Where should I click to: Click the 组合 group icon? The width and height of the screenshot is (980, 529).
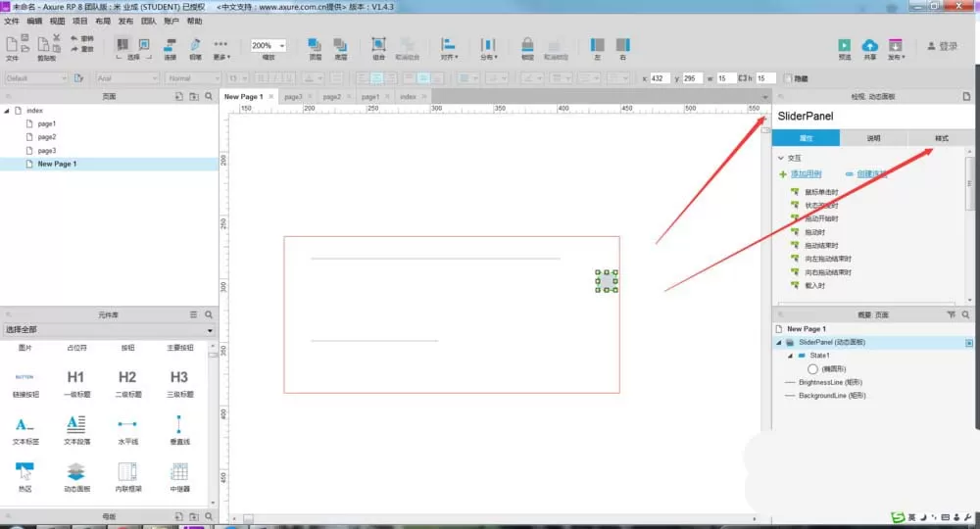pyautogui.click(x=378, y=44)
